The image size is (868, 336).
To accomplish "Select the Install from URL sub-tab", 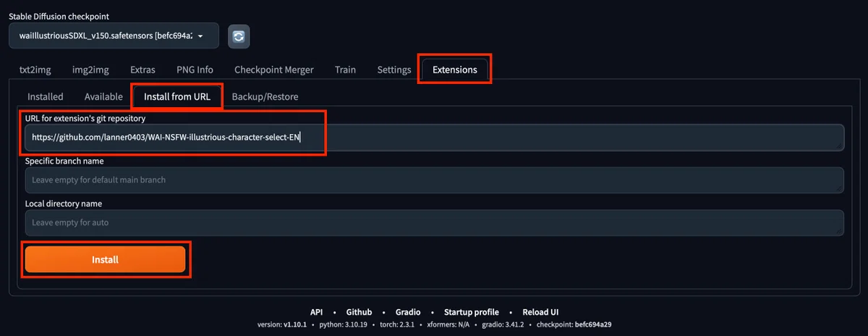I will [x=177, y=96].
